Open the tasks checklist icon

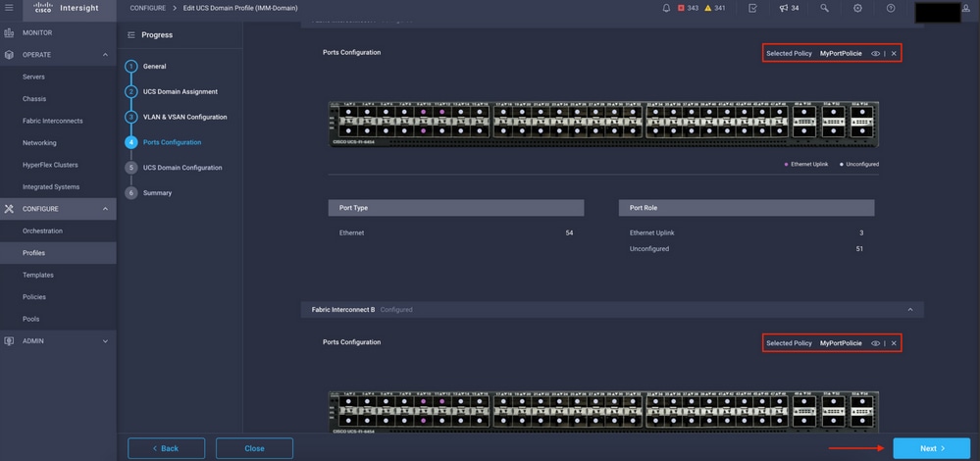pyautogui.click(x=752, y=8)
